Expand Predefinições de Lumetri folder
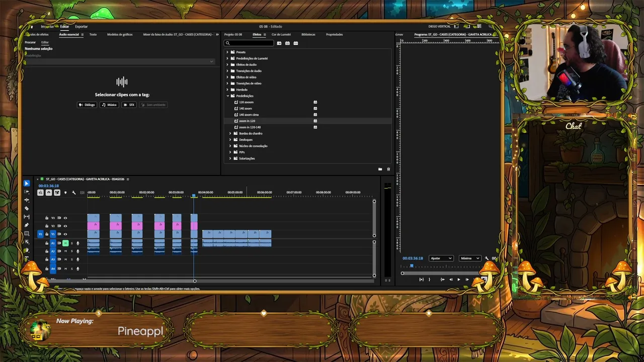This screenshot has width=644, height=362. pos(227,58)
